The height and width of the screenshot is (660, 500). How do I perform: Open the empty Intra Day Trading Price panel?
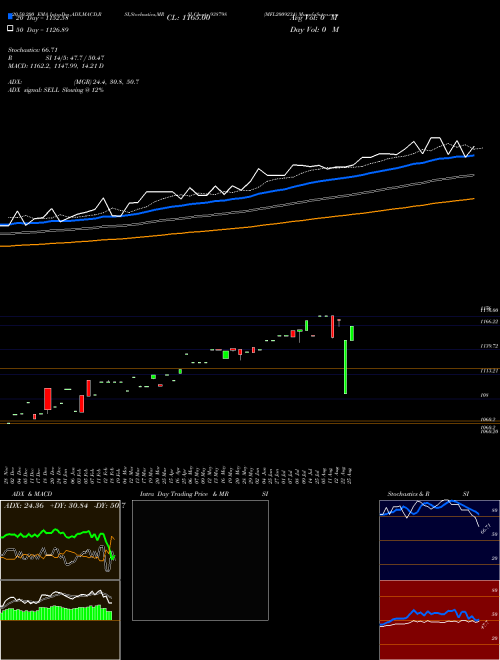200,560
